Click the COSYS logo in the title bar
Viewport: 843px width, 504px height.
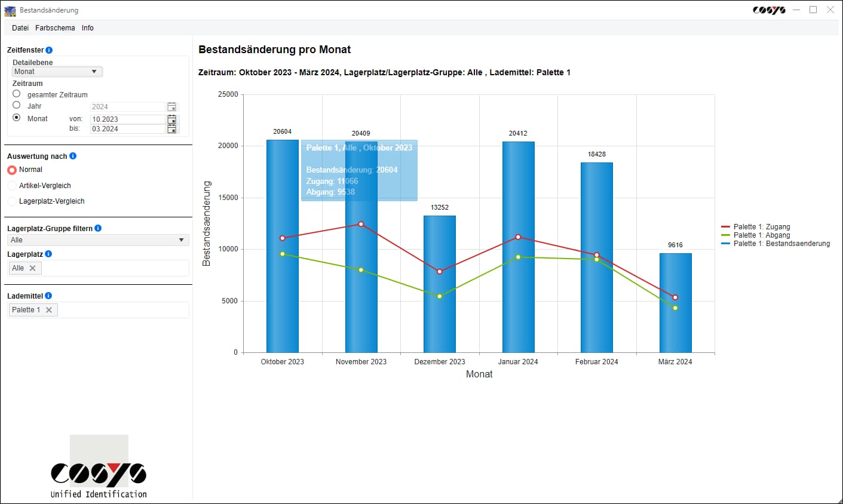click(769, 10)
